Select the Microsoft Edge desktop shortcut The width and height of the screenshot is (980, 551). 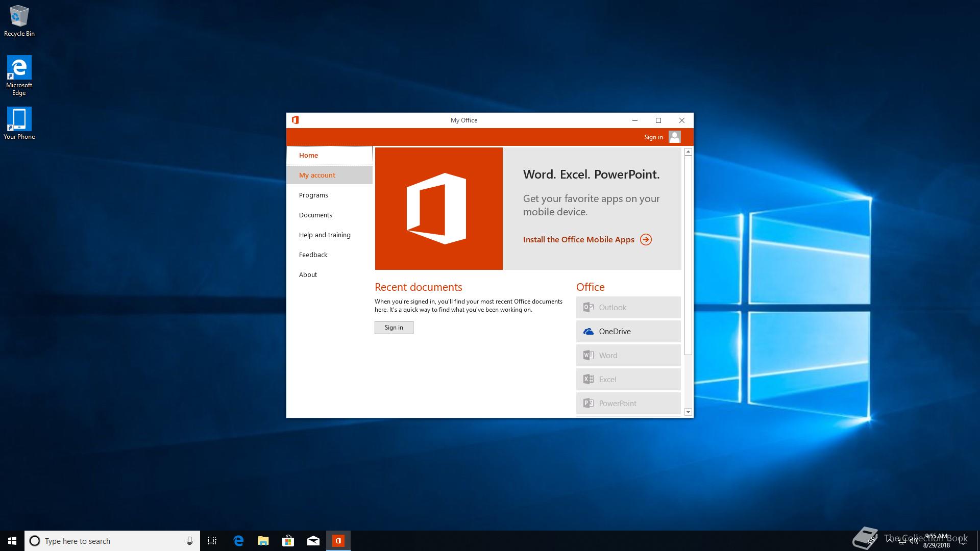(x=19, y=76)
